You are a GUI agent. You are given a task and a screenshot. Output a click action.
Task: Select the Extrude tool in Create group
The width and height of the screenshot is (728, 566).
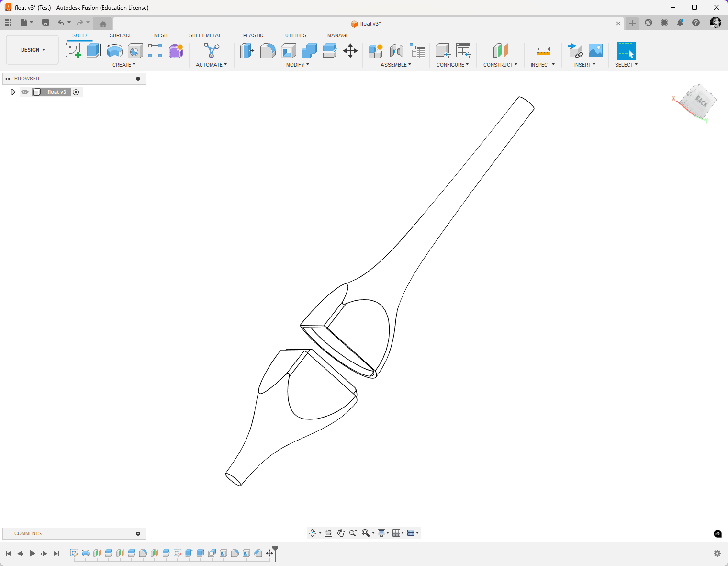94,50
